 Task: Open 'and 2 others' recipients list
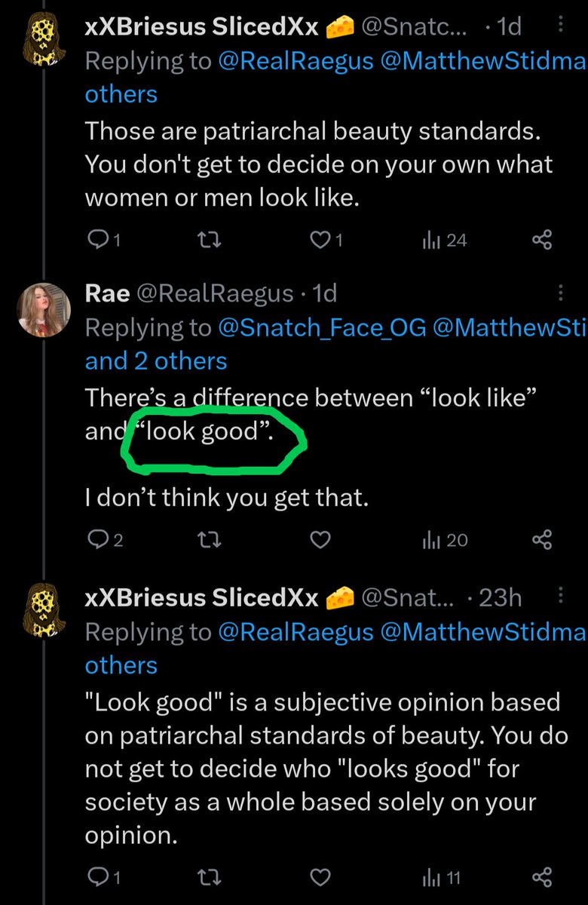click(156, 360)
